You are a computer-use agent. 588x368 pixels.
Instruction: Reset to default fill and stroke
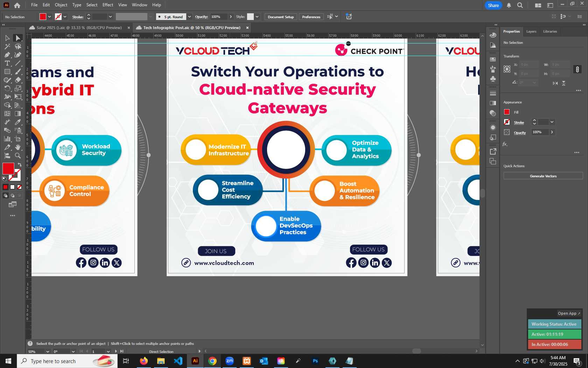click(x=4, y=179)
